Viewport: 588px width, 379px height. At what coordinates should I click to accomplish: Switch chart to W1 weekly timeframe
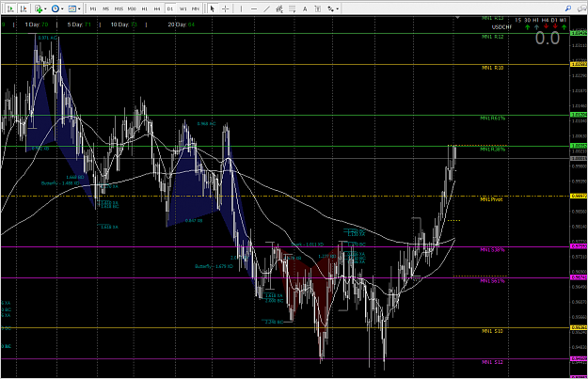[183, 8]
